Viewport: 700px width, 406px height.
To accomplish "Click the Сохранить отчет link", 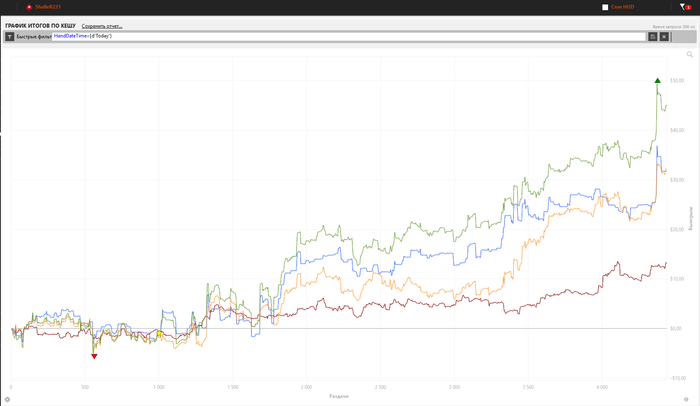I will pos(102,26).
